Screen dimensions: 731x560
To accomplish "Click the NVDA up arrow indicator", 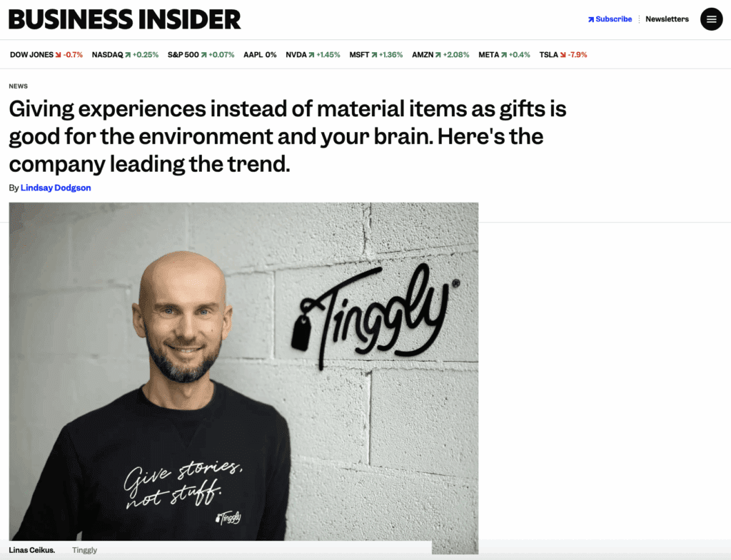I will click(311, 55).
